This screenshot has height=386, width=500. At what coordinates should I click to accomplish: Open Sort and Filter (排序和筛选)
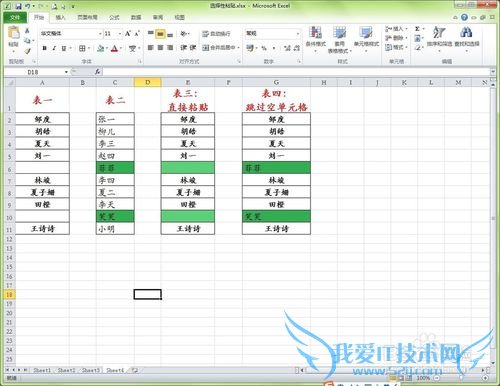tap(439, 38)
